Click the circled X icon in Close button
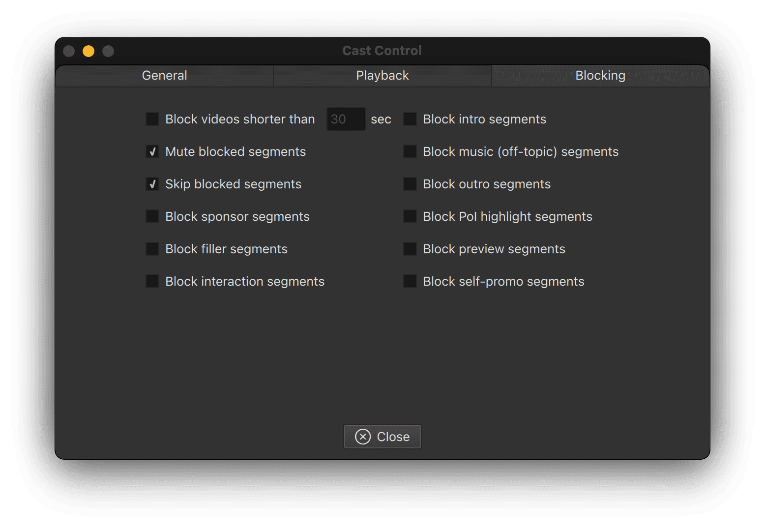765x532 pixels. [x=363, y=437]
